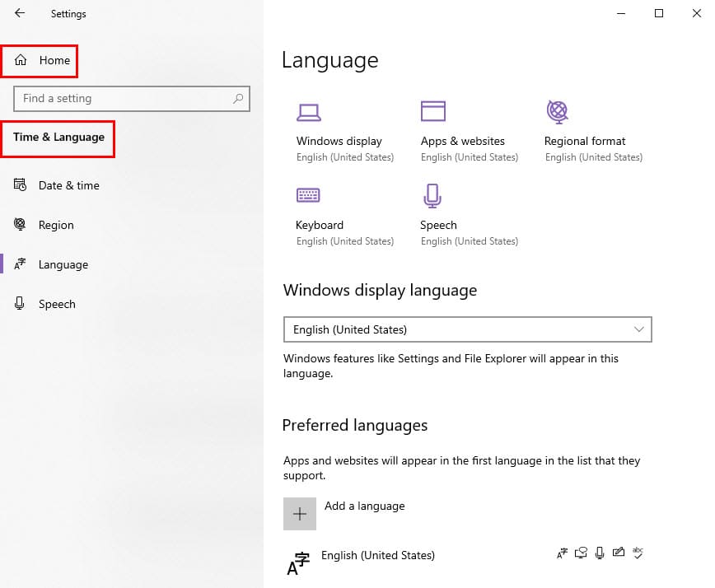This screenshot has height=588, width=715.
Task: Go back using the arrow in the title bar
Action: 20,13
